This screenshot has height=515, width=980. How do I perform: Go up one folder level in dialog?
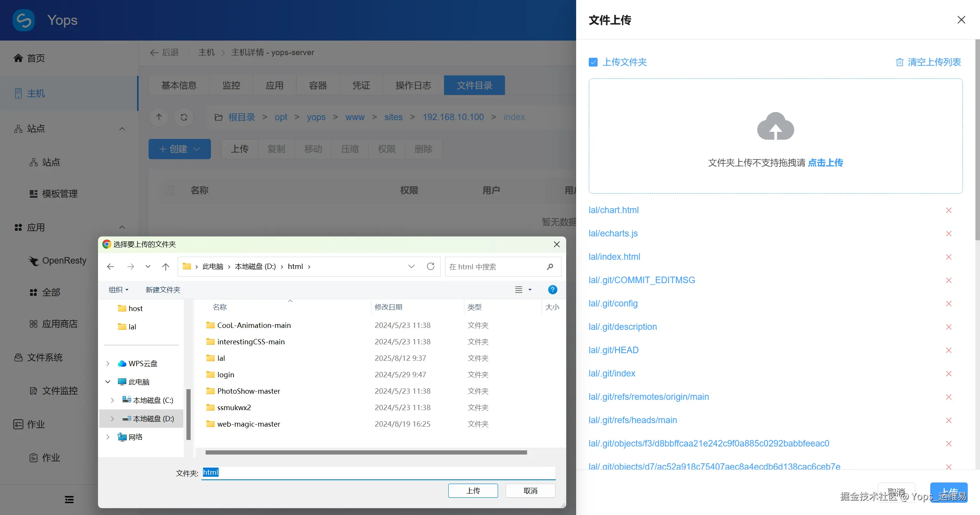tap(165, 267)
